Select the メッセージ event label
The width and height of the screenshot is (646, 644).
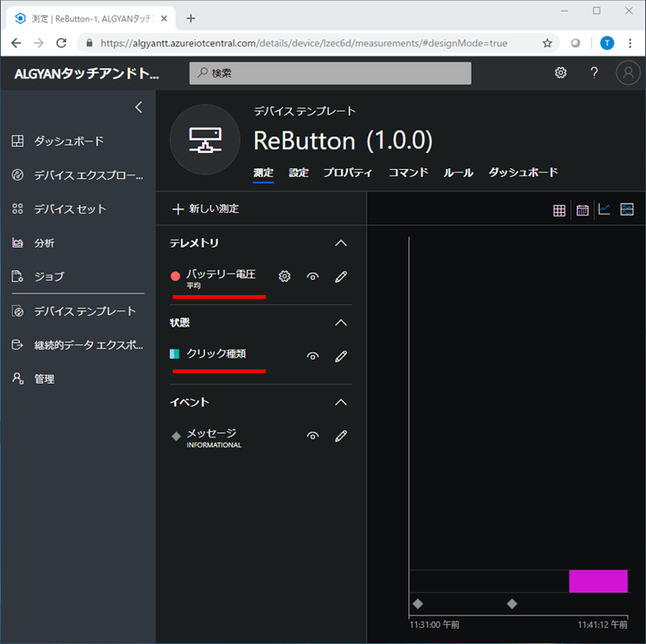pyautogui.click(x=211, y=433)
